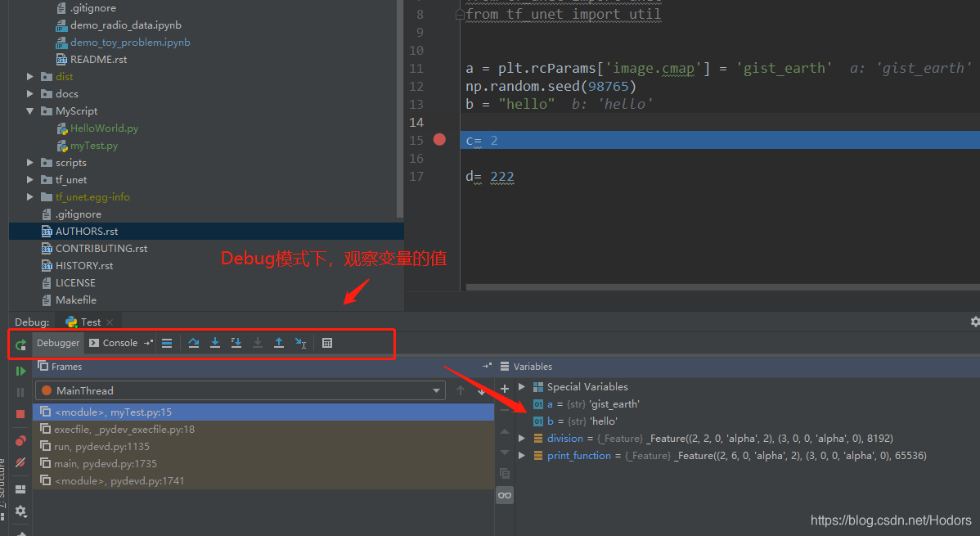Open the debug sidebar settings gear
This screenshot has height=536, width=980.
(x=20, y=511)
